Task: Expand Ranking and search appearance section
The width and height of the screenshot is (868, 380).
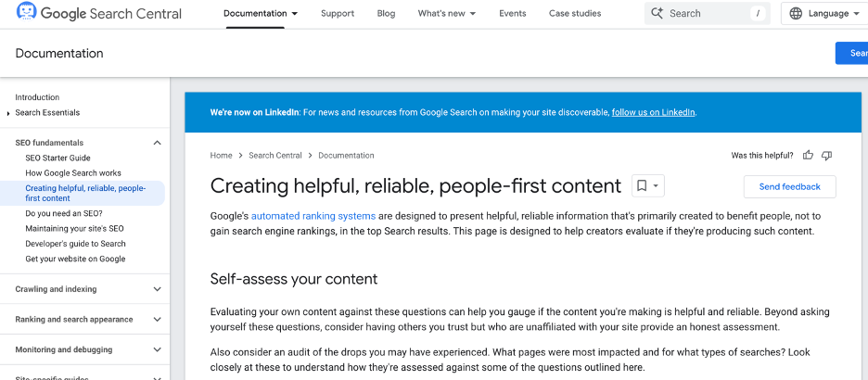Action: [x=157, y=320]
